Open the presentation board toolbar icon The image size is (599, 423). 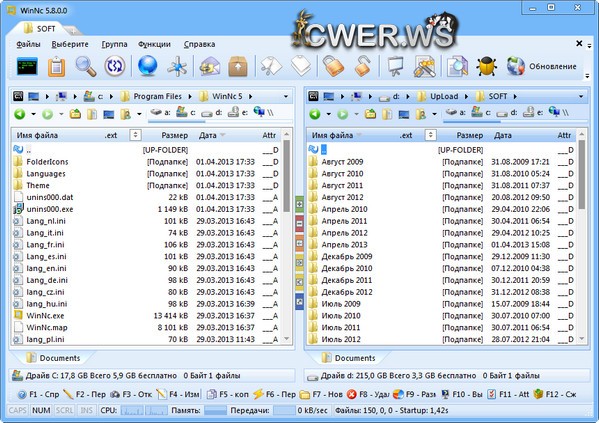coord(395,66)
